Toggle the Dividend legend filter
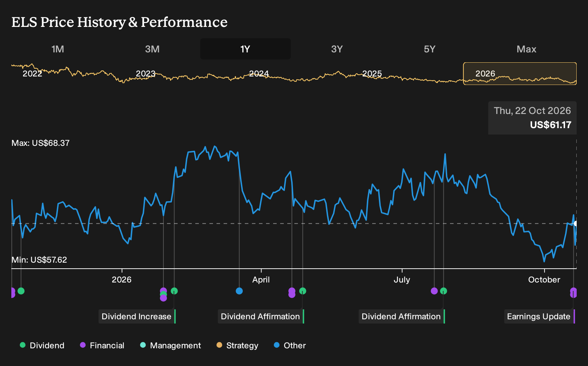 [x=42, y=345]
